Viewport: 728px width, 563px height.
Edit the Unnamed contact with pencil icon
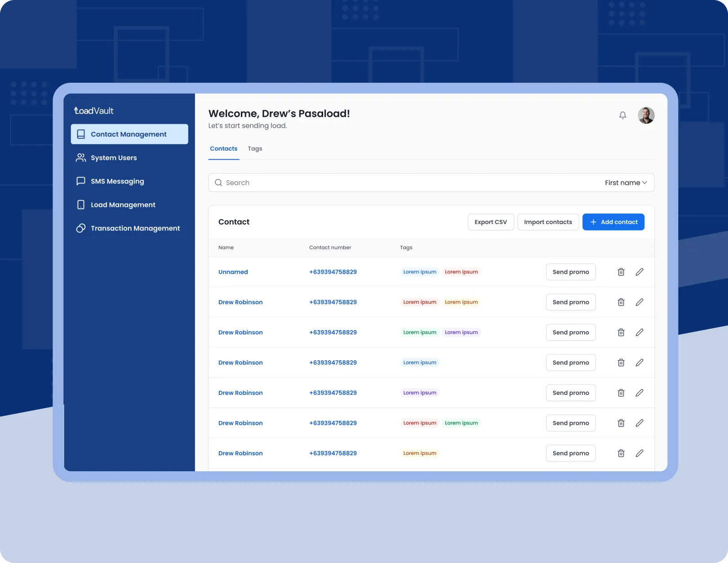(x=639, y=272)
